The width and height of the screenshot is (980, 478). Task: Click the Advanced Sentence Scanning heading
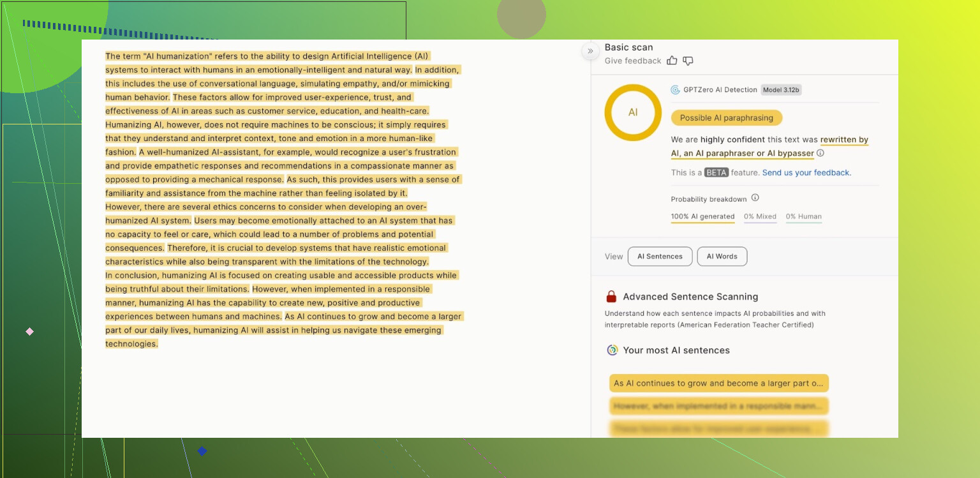690,297
